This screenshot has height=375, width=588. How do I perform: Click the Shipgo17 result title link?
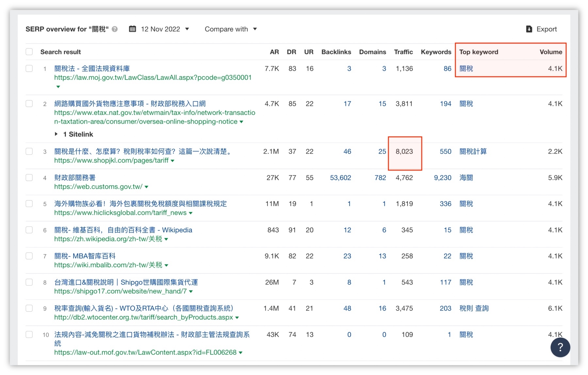point(126,282)
